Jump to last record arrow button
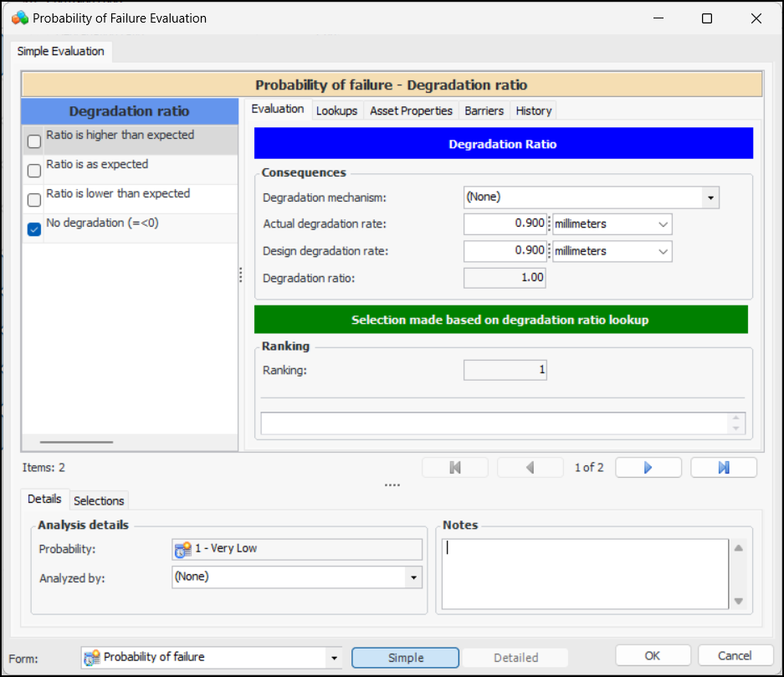Screen dimensions: 784x677 click(x=723, y=468)
